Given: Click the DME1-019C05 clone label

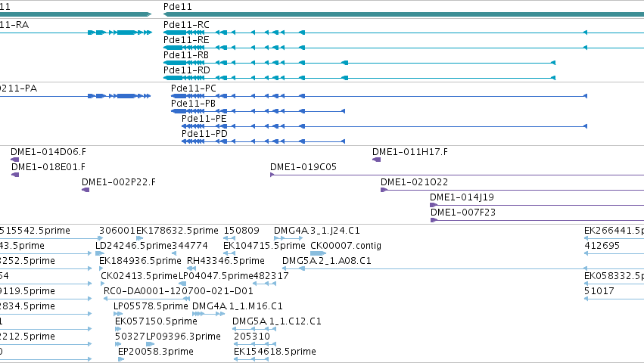Looking at the screenshot, I should tap(303, 167).
